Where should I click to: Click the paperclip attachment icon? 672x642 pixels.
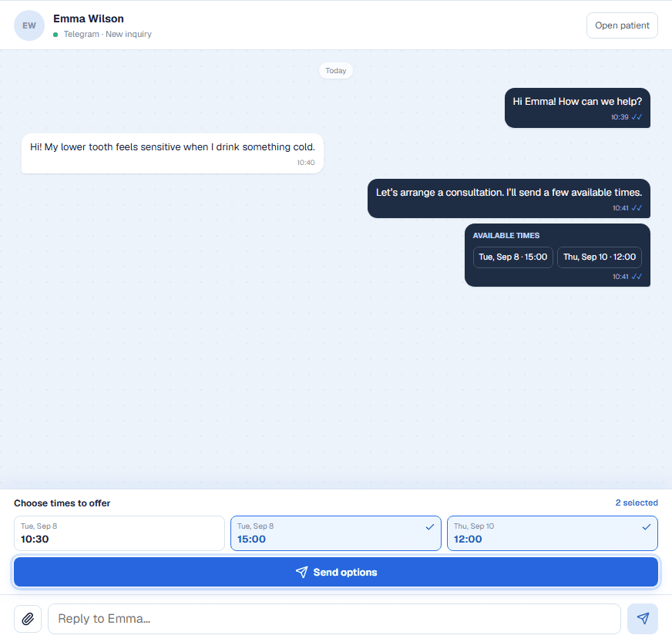point(28,618)
